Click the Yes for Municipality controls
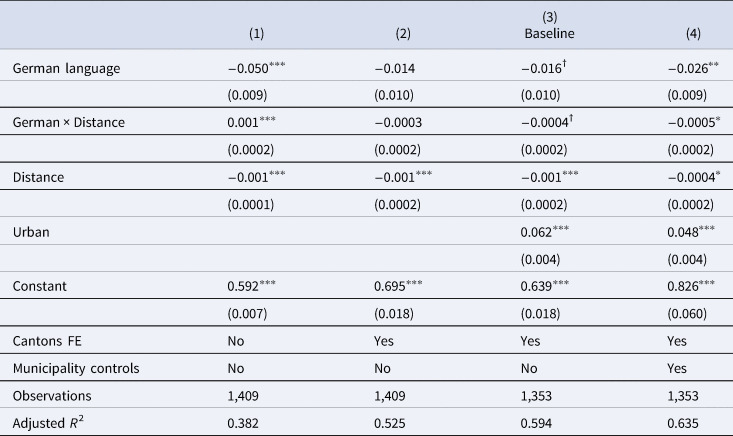This screenshot has height=436, width=733. point(677,368)
